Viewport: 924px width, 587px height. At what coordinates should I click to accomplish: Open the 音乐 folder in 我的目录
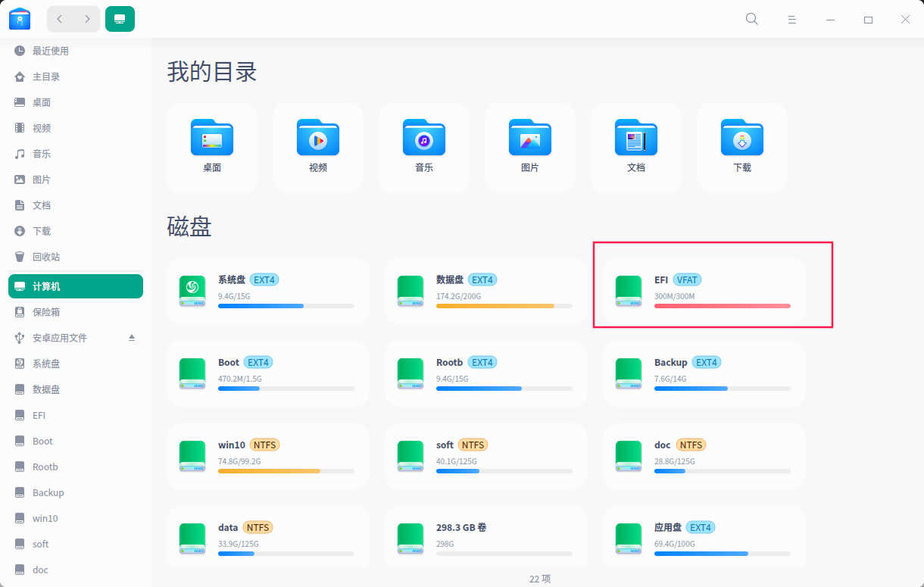click(x=424, y=147)
